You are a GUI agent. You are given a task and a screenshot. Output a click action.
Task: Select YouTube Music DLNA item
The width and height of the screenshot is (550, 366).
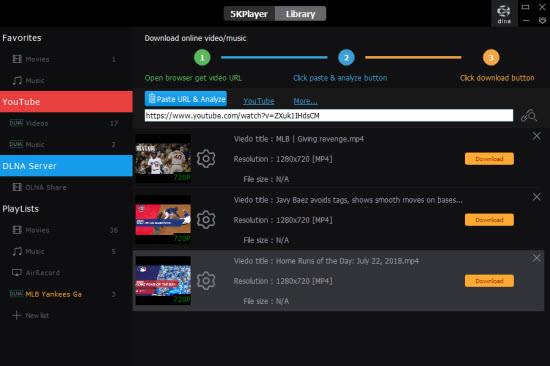coord(66,144)
